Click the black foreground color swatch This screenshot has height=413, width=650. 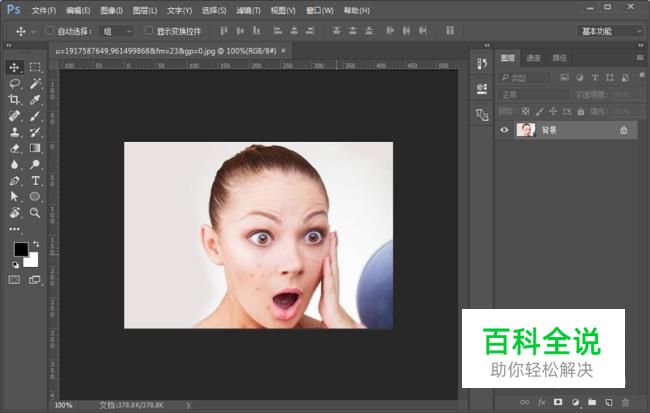point(21,249)
